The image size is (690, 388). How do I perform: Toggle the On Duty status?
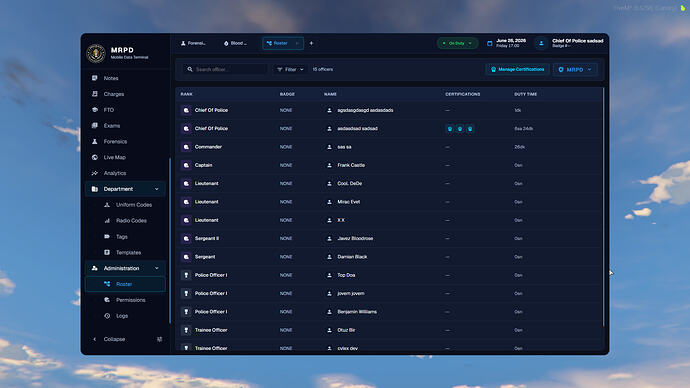pyautogui.click(x=457, y=43)
